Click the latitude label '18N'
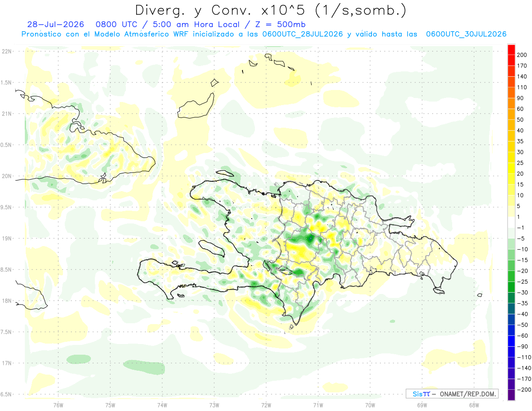The image size is (532, 411). click(7, 301)
